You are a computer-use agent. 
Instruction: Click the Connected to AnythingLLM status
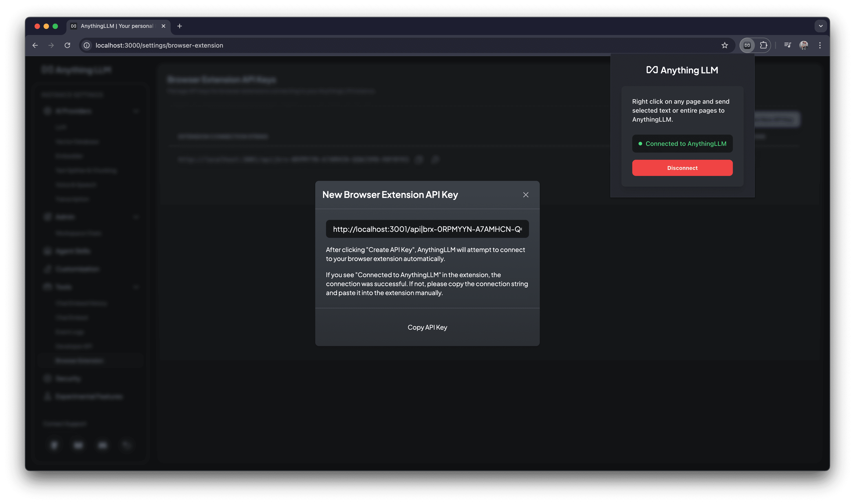pos(682,144)
